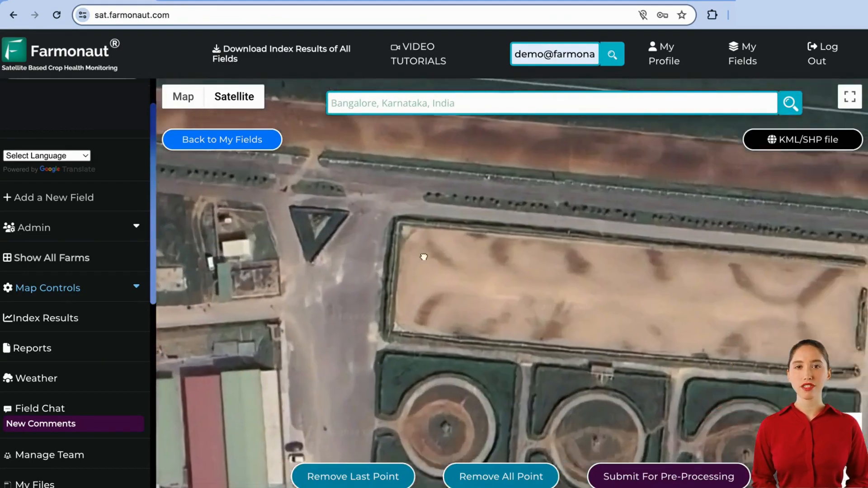The height and width of the screenshot is (488, 868).
Task: Log Out of the account
Action: [x=822, y=54]
